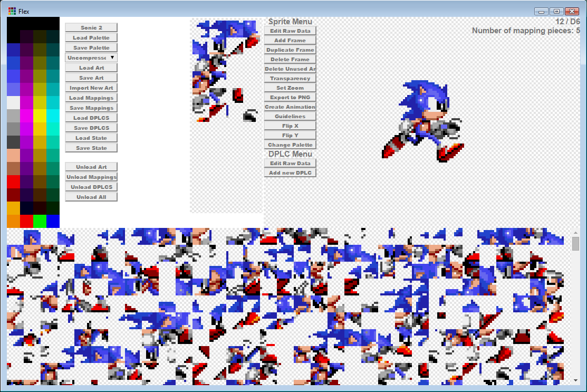Image resolution: width=587 pixels, height=392 pixels.
Task: Click Load Mappings button
Action: pyautogui.click(x=91, y=98)
